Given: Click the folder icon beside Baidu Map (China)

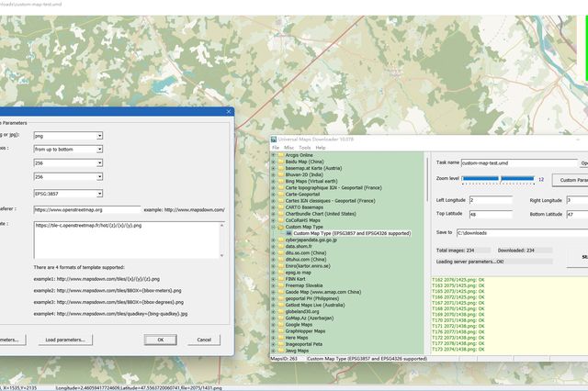Looking at the screenshot, I should [x=281, y=162].
